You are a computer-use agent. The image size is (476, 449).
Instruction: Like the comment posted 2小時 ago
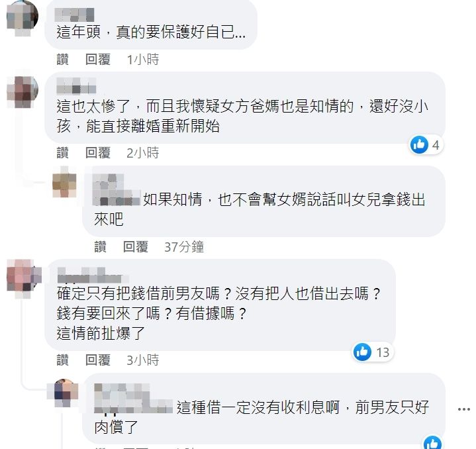click(62, 153)
